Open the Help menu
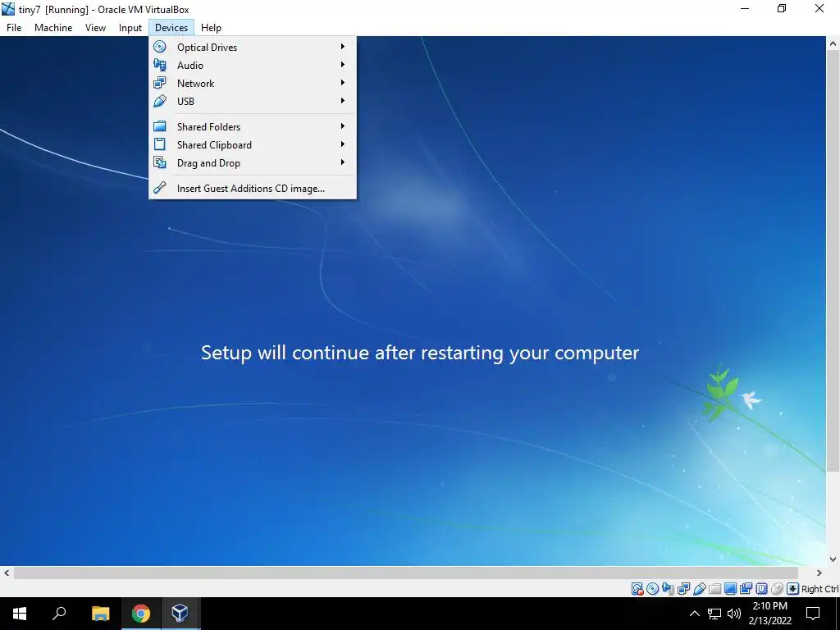 tap(211, 27)
